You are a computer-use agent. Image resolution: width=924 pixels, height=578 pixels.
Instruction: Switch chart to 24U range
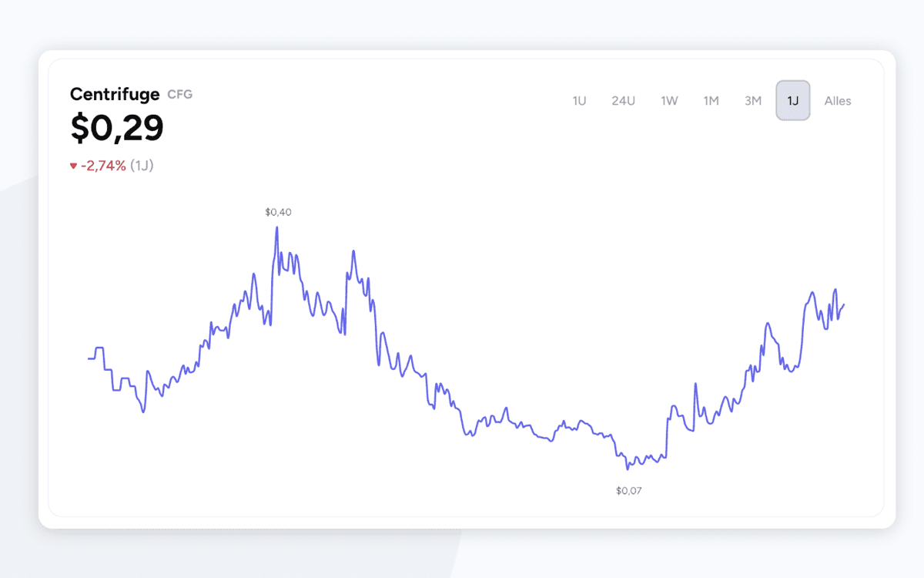point(623,101)
